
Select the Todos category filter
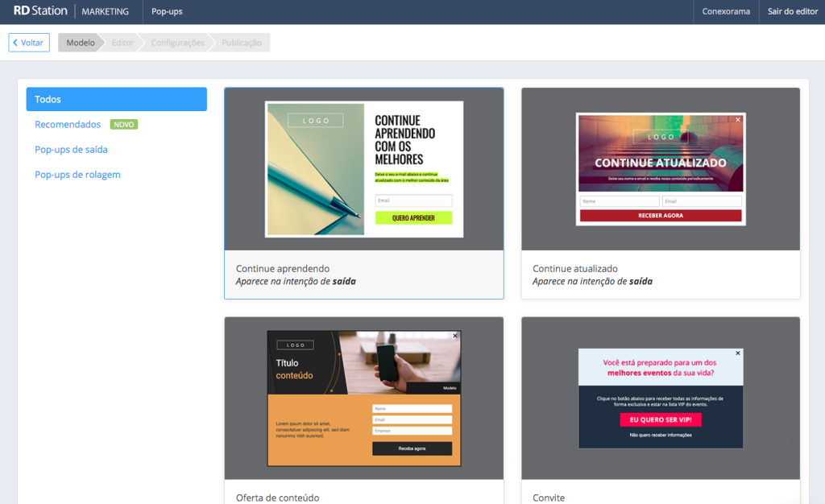pos(116,99)
